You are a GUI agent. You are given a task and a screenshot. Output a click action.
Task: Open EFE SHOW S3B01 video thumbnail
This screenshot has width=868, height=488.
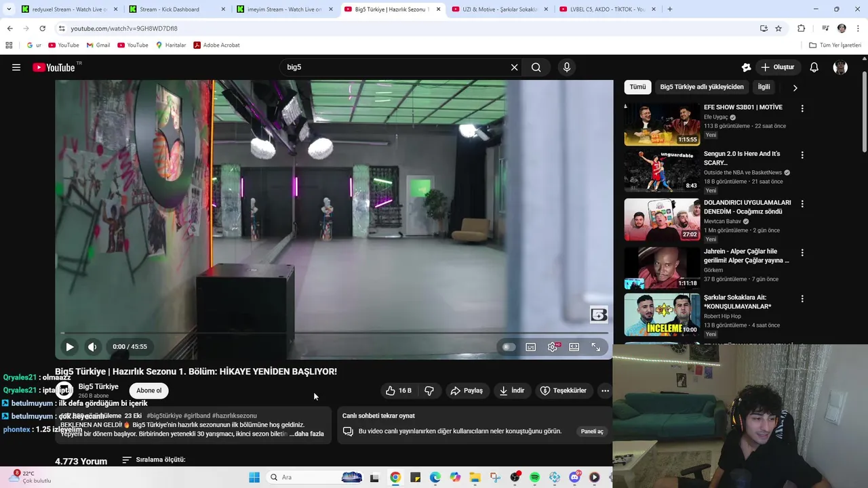click(x=662, y=124)
